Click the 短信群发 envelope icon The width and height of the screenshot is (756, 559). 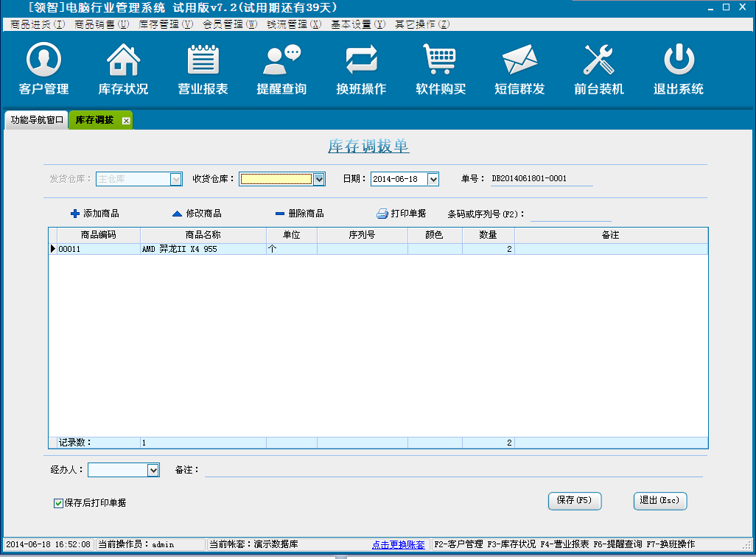pyautogui.click(x=519, y=60)
